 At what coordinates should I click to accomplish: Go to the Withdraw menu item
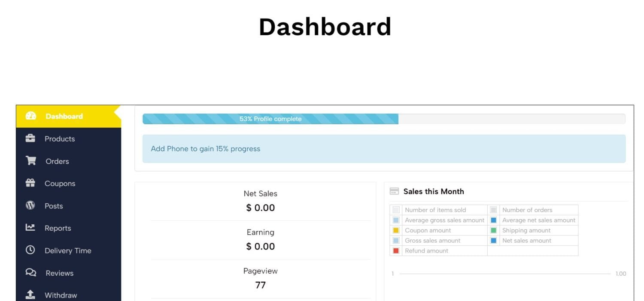coord(61,295)
